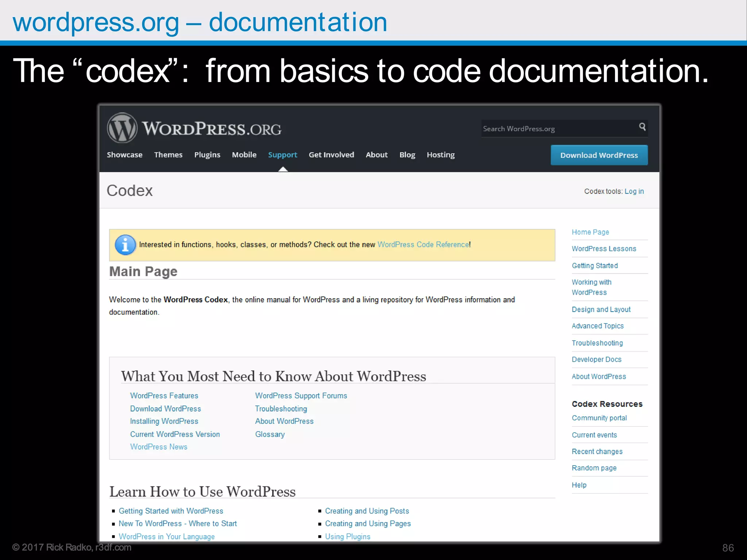Open About WordPress sidebar link
747x560 pixels.
coord(599,377)
